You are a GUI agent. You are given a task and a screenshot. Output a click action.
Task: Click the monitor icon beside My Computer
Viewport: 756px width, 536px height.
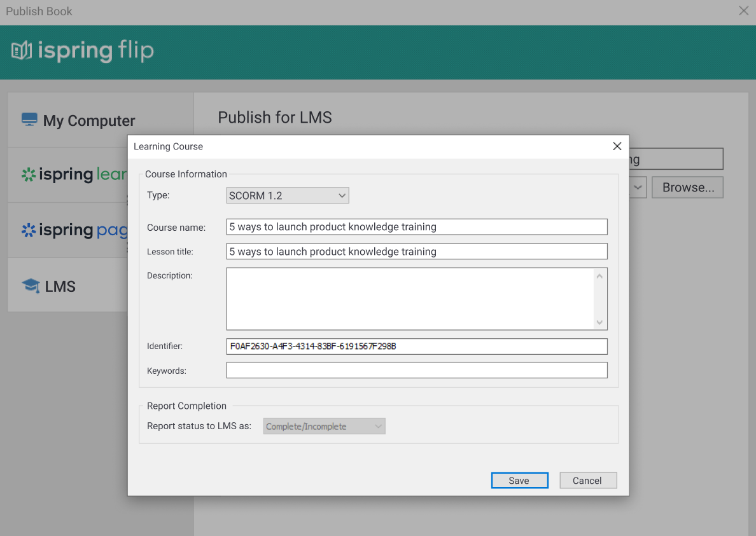(x=28, y=119)
